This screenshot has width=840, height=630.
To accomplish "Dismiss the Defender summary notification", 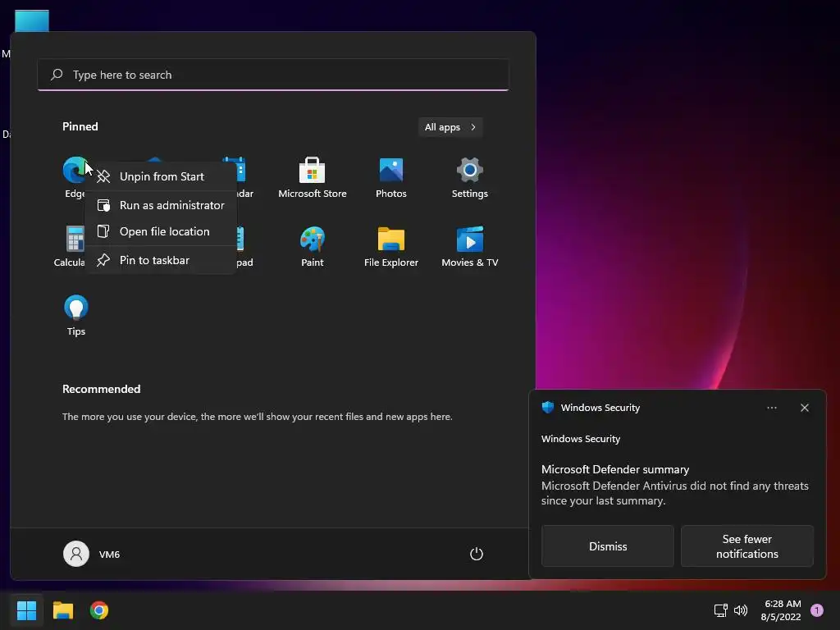I will coord(608,546).
